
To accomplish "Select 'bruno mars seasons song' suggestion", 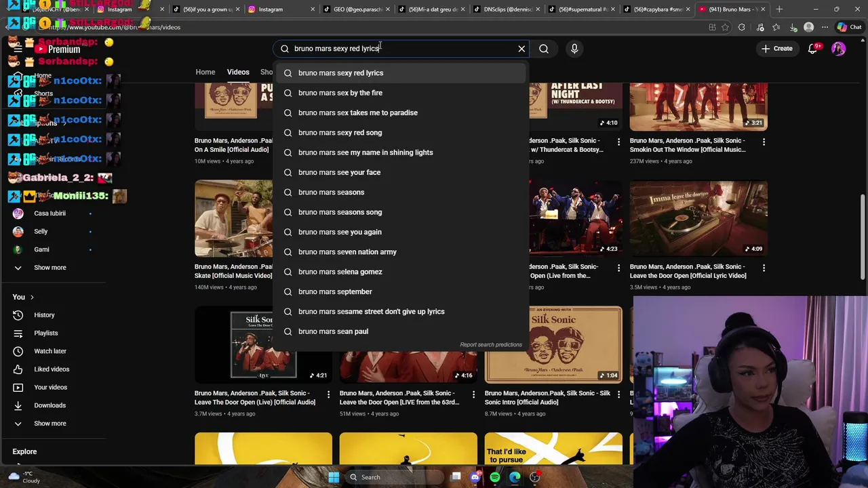I will tap(401, 212).
